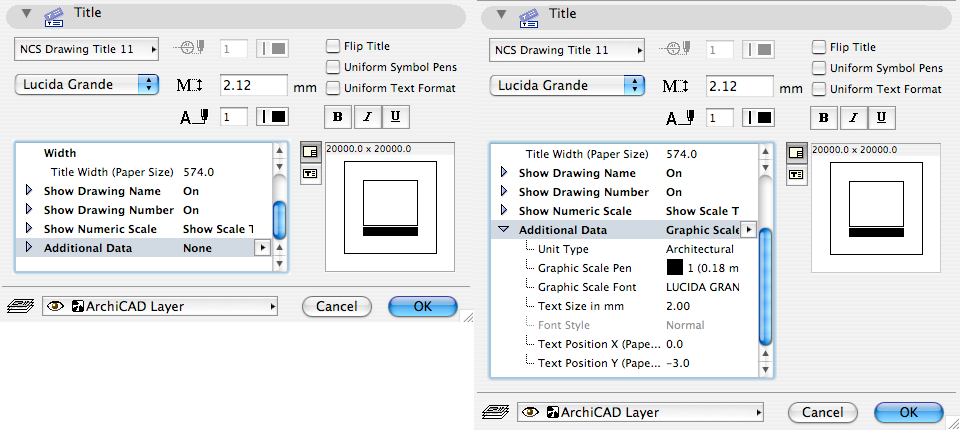Click OK in left dialog

click(x=423, y=306)
